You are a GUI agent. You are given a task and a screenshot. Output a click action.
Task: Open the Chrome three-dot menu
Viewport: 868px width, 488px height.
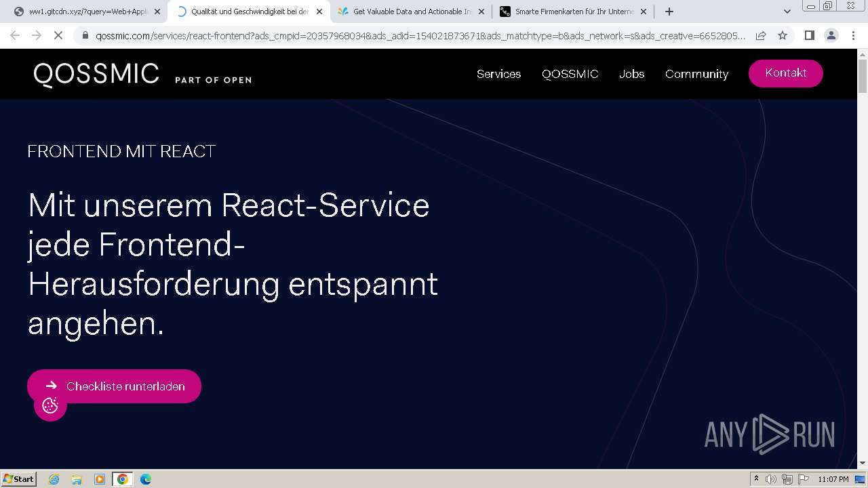pyautogui.click(x=852, y=35)
